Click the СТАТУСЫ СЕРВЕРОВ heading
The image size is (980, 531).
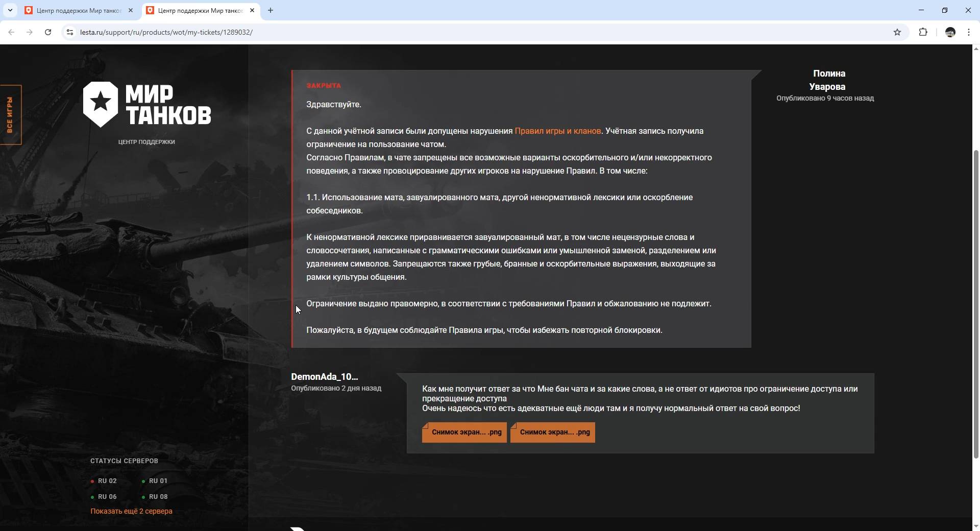[124, 461]
